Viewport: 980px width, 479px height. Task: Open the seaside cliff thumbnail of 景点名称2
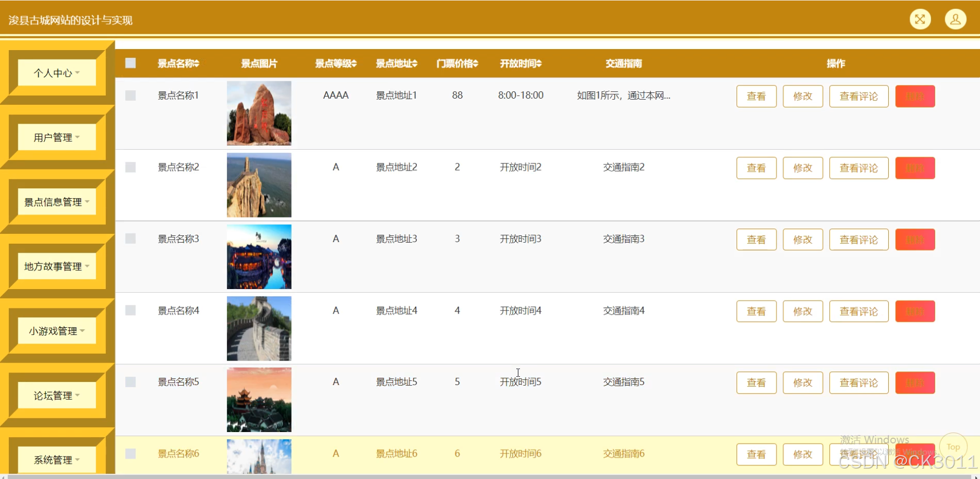(259, 185)
